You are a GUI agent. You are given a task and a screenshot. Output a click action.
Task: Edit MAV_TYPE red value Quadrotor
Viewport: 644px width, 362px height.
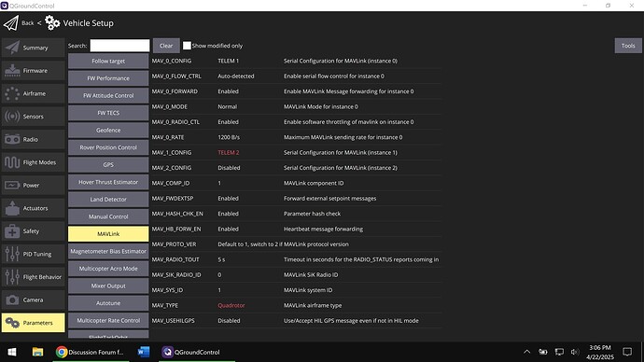click(231, 305)
